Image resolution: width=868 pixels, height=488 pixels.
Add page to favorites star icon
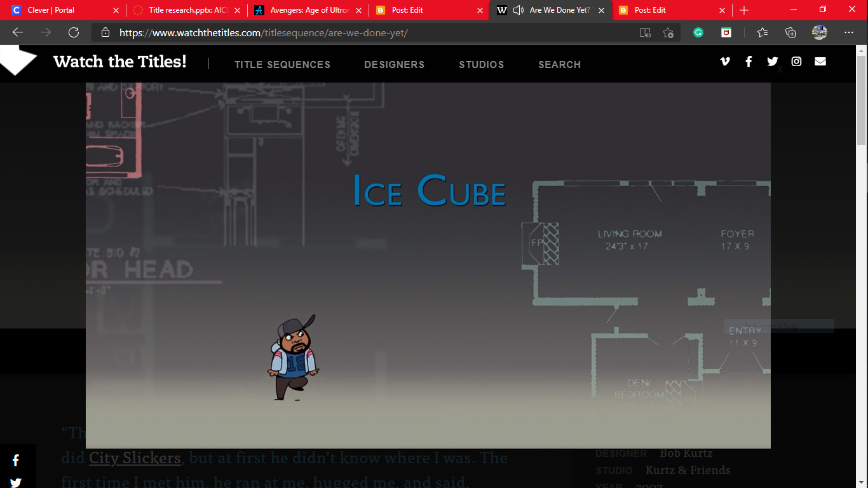(x=668, y=32)
